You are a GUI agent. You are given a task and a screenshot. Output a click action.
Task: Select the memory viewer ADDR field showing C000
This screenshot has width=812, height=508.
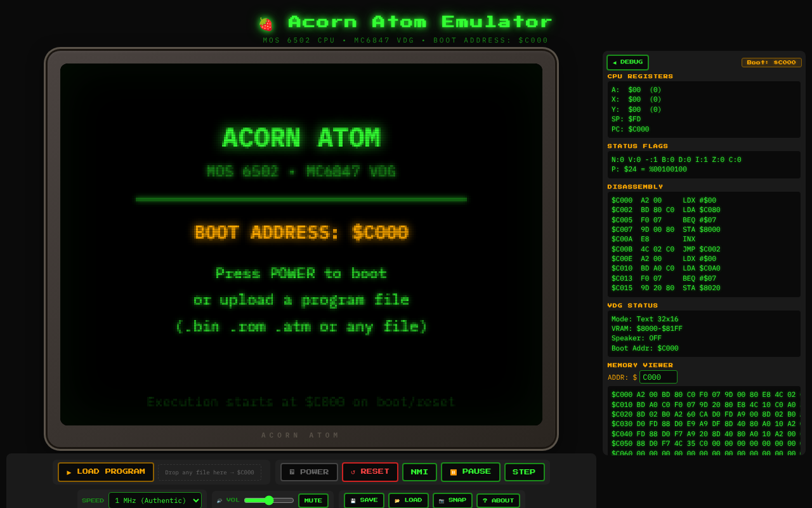(x=658, y=377)
